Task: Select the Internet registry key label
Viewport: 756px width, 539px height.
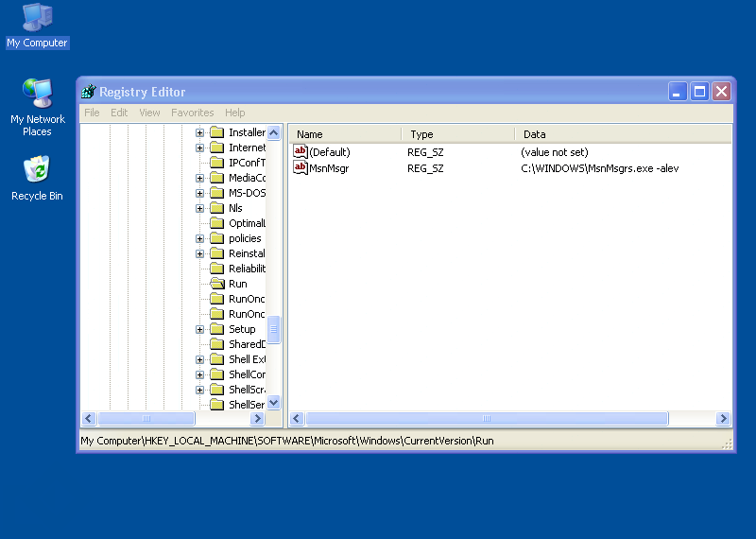Action: 247,148
